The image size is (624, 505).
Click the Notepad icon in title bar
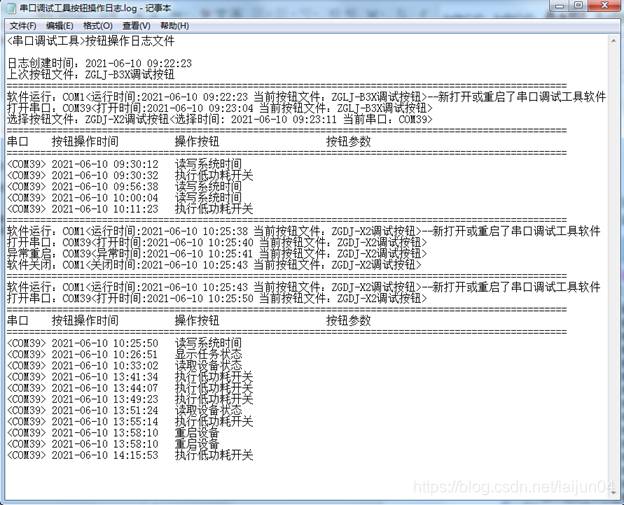12,8
